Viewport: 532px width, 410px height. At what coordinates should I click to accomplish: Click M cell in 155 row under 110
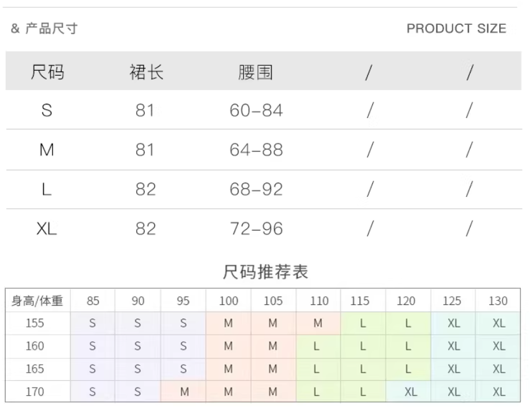pos(318,323)
